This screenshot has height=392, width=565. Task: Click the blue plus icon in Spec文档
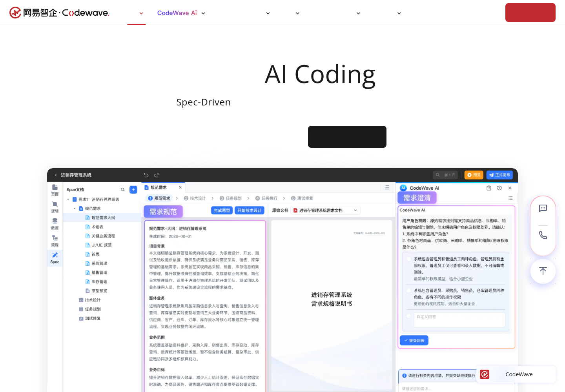[133, 190]
